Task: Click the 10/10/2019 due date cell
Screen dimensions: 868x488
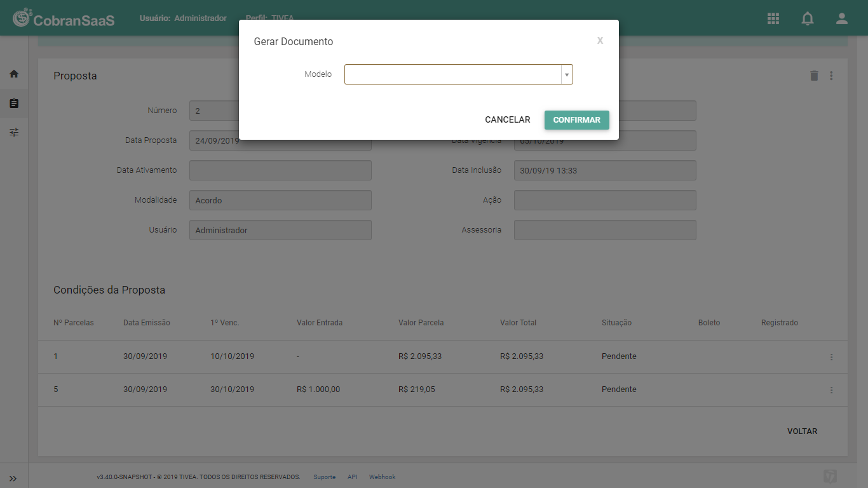Action: coord(232,356)
